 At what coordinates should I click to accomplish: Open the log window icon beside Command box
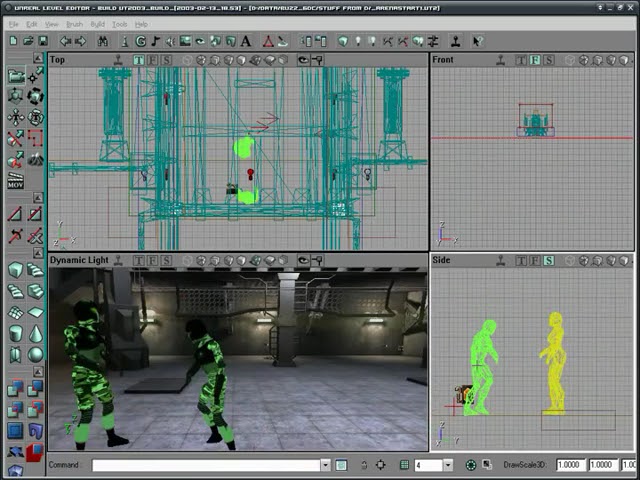click(x=341, y=465)
